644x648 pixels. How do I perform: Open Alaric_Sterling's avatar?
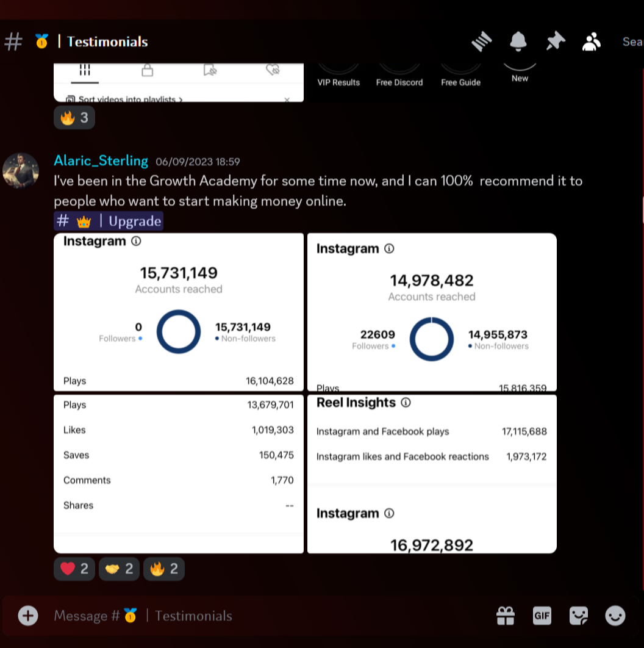(x=21, y=171)
